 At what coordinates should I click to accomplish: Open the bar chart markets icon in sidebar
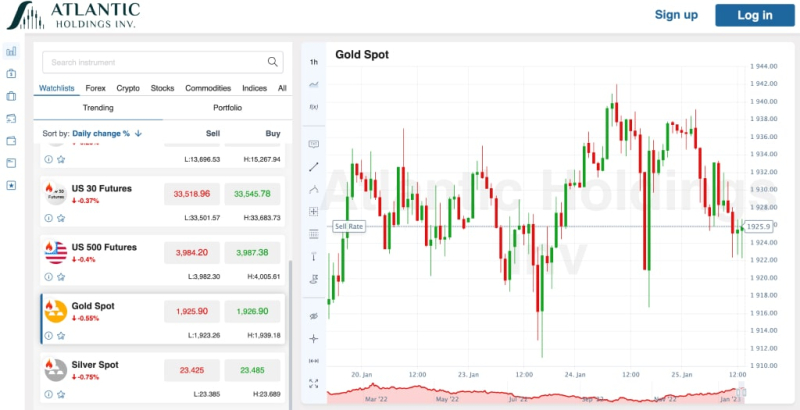tap(11, 51)
